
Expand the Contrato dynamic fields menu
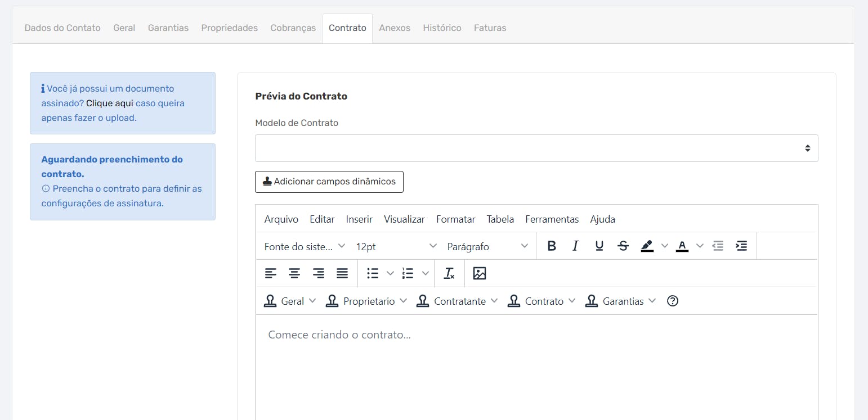coord(542,301)
